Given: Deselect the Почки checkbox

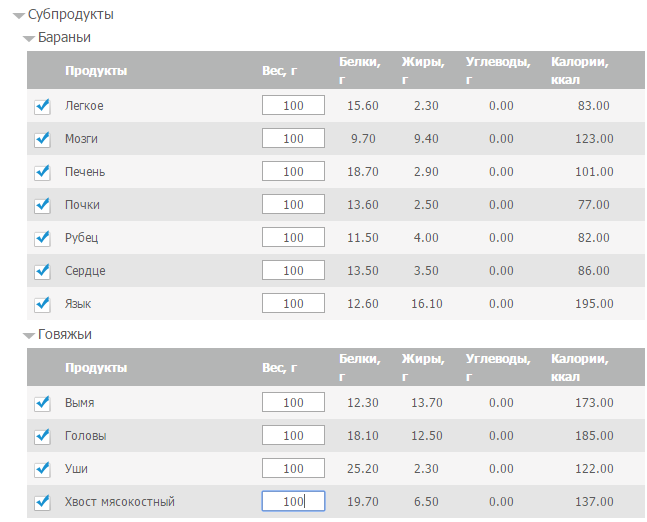Looking at the screenshot, I should point(42,205).
